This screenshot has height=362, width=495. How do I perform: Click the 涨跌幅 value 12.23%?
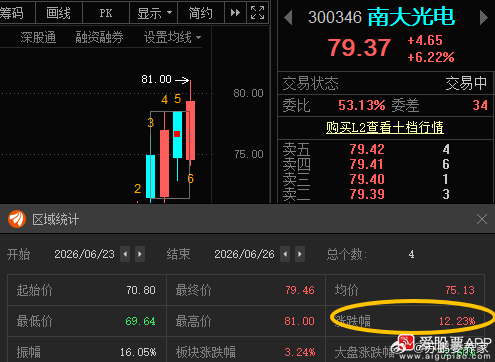click(457, 321)
